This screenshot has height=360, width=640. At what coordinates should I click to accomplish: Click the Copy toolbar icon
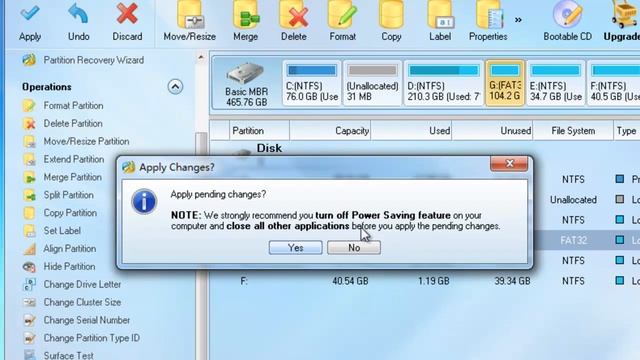(391, 15)
